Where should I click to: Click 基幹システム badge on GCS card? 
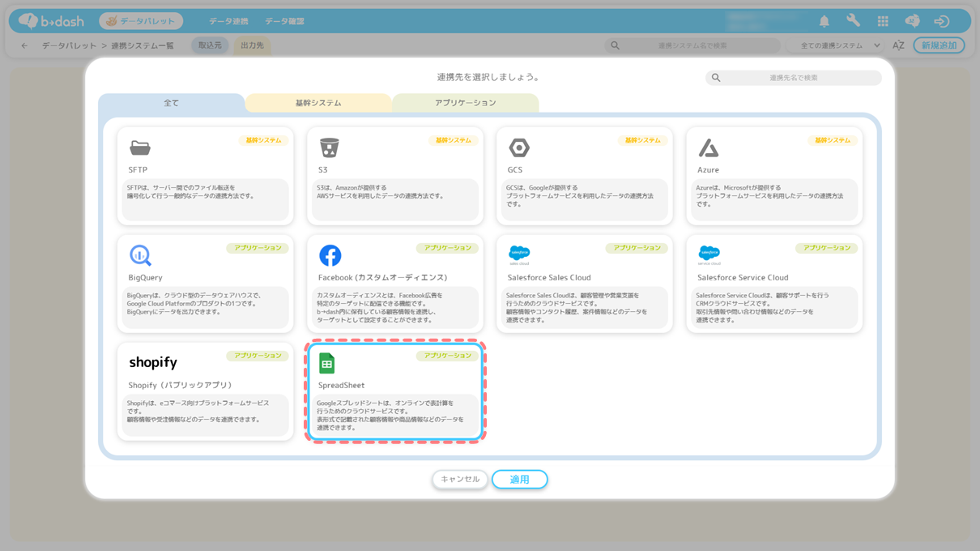pos(642,140)
